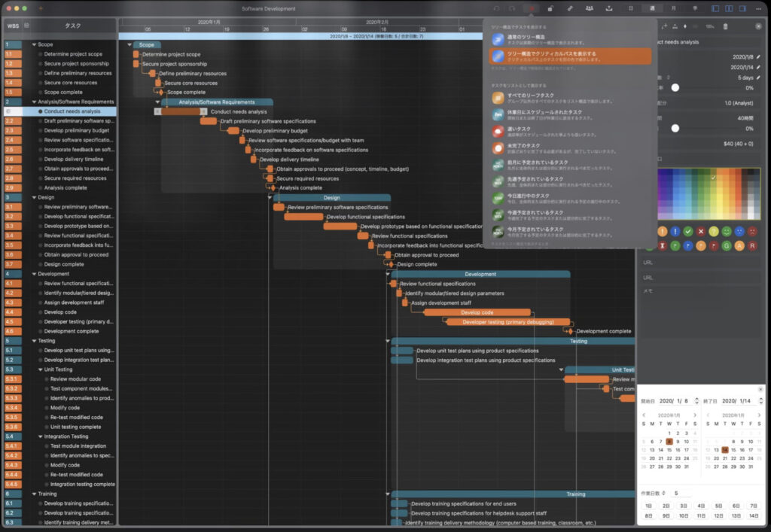
Task: Open the three-dots more menu
Action: point(758,8)
